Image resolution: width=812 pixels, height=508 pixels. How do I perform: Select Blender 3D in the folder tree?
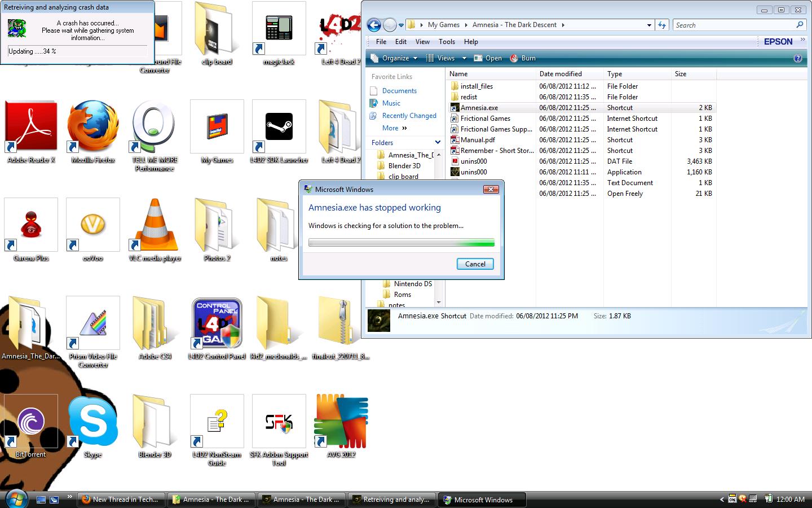[x=404, y=166]
